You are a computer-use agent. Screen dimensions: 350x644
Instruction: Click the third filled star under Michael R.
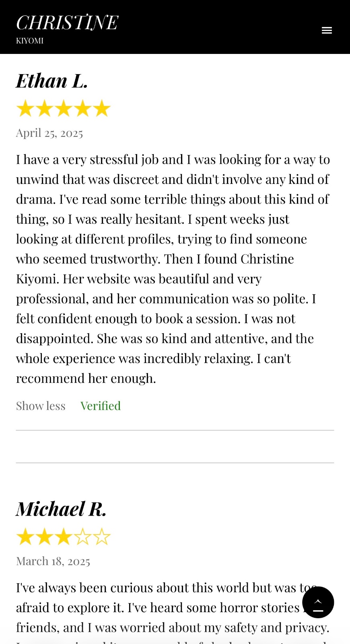(x=64, y=537)
